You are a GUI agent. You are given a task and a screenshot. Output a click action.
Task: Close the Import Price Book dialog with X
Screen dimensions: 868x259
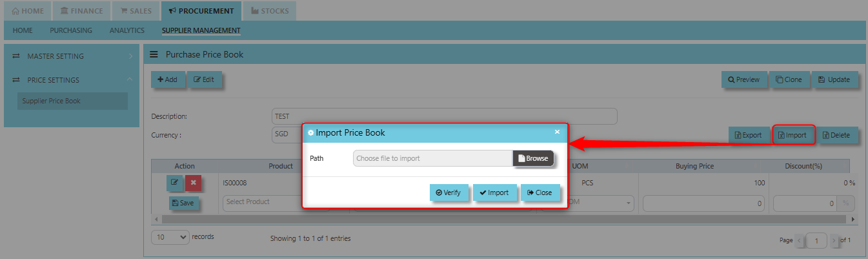pyautogui.click(x=557, y=132)
